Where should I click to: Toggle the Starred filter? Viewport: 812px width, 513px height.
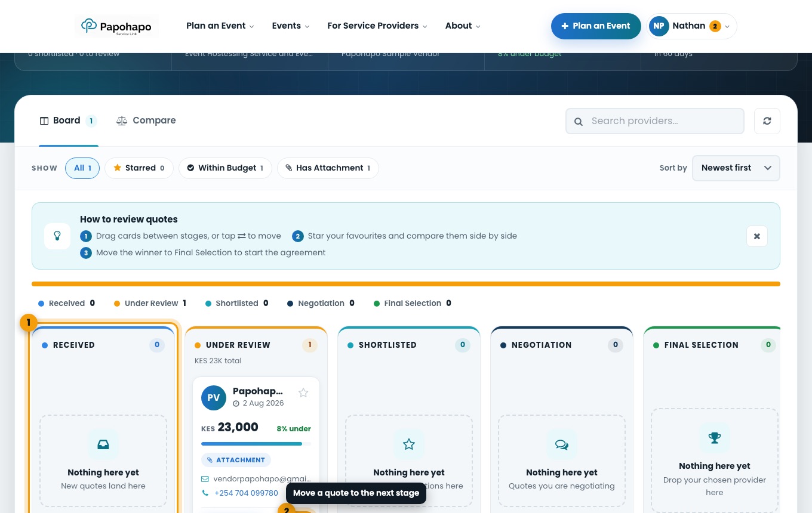pyautogui.click(x=139, y=168)
